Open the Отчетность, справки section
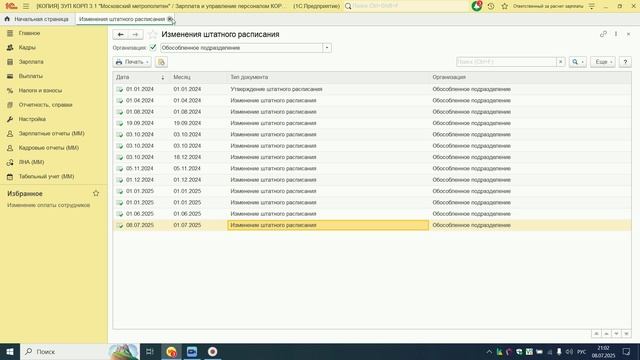The image size is (640, 360). (45, 105)
